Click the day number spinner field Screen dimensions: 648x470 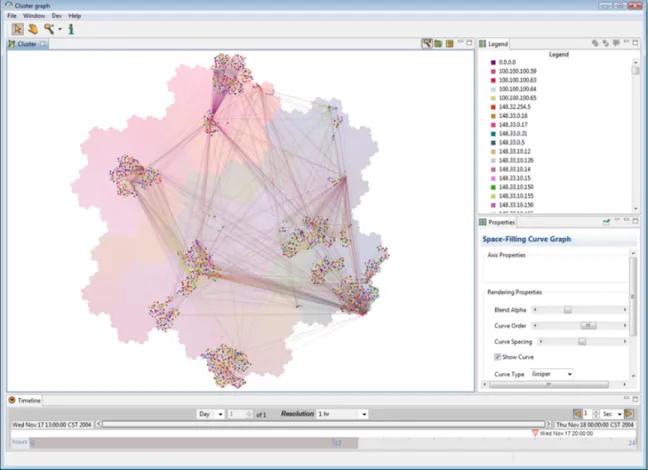[240, 414]
